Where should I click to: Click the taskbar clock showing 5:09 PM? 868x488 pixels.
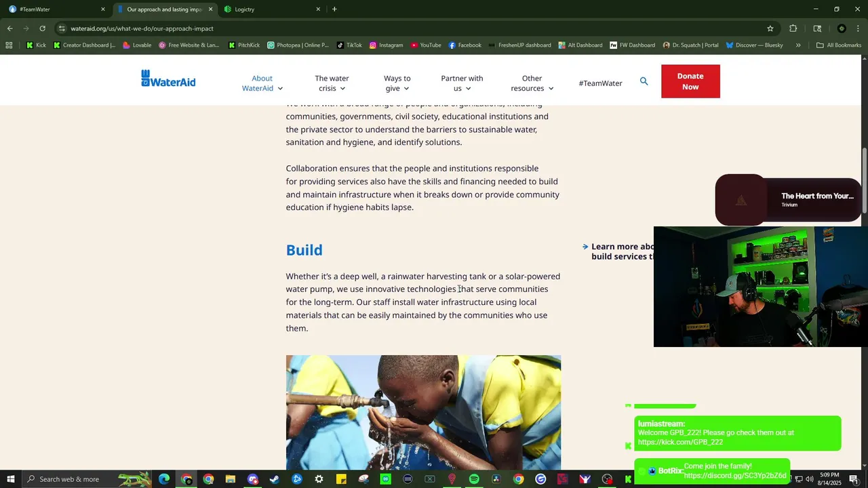point(829,479)
